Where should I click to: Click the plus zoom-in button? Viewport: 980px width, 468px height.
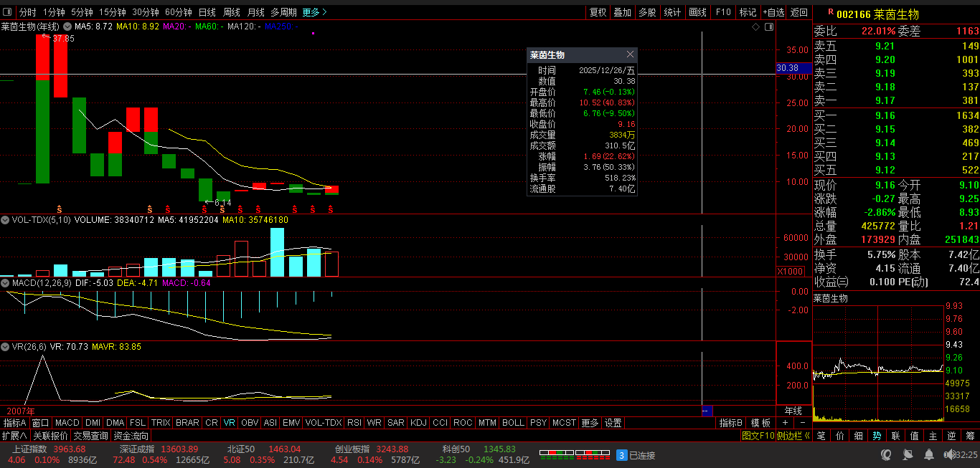785,423
